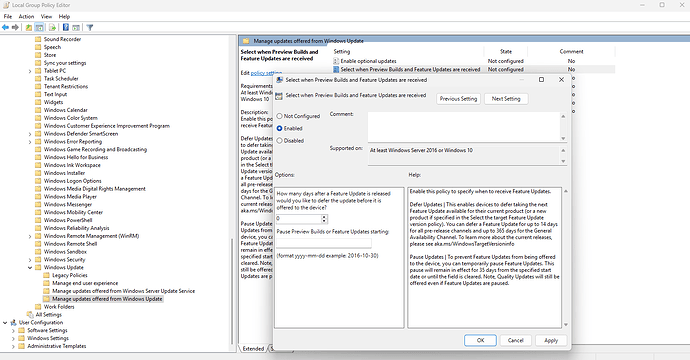Open the policy setting link
Screen dimensions: 690x360
pyautogui.click(x=266, y=73)
